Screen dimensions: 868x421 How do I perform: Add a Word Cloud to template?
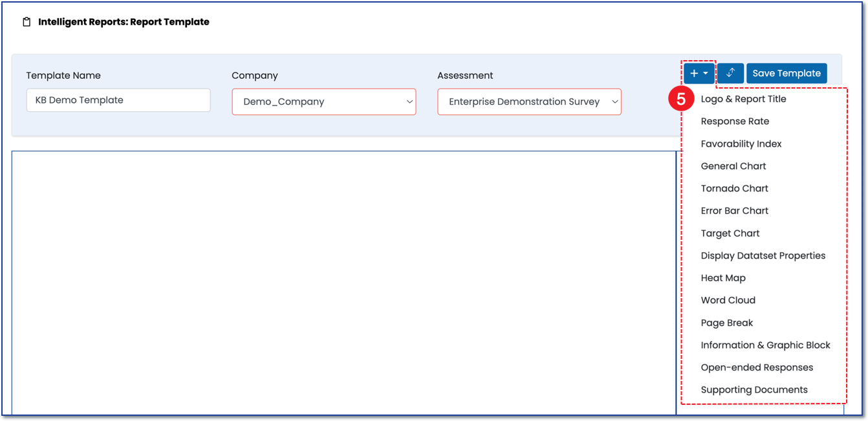point(728,300)
